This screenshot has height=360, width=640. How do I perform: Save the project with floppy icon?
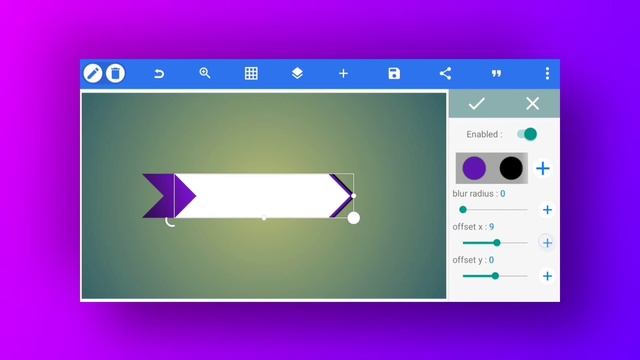click(x=394, y=73)
